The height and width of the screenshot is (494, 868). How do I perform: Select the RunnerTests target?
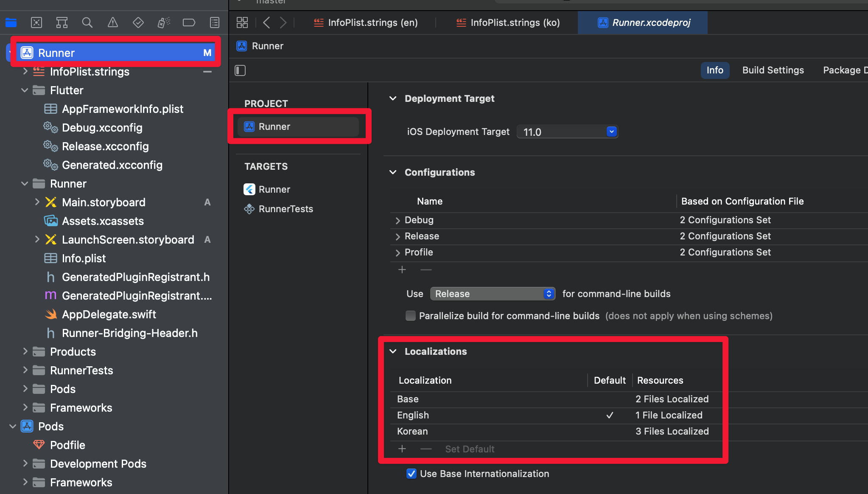click(286, 209)
